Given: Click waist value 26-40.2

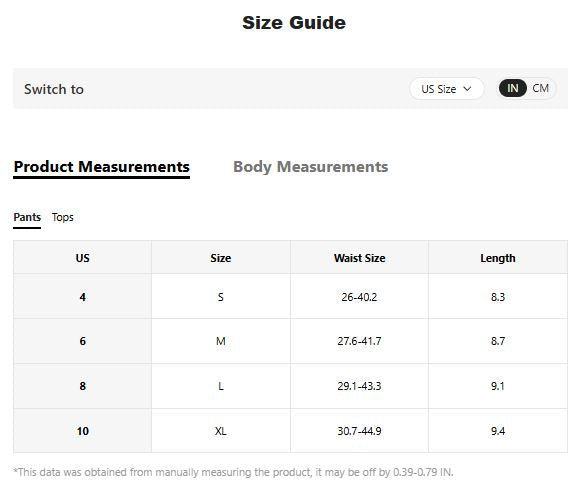Looking at the screenshot, I should pyautogui.click(x=359, y=297).
